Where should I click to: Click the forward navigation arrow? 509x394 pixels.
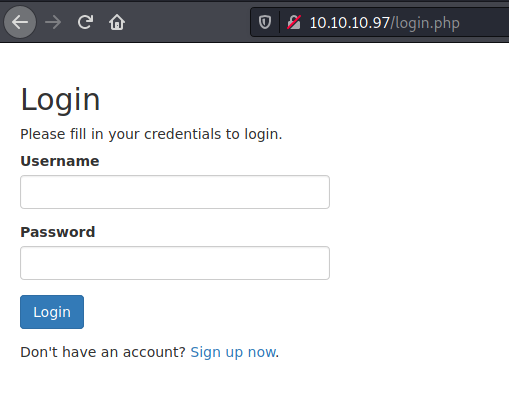pos(53,22)
